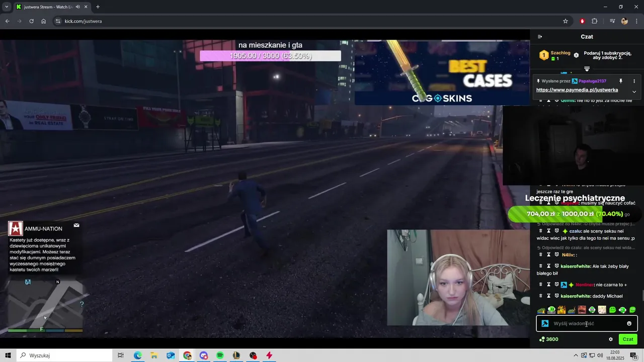Open chat settings gear
This screenshot has width=644, height=362.
611,339
